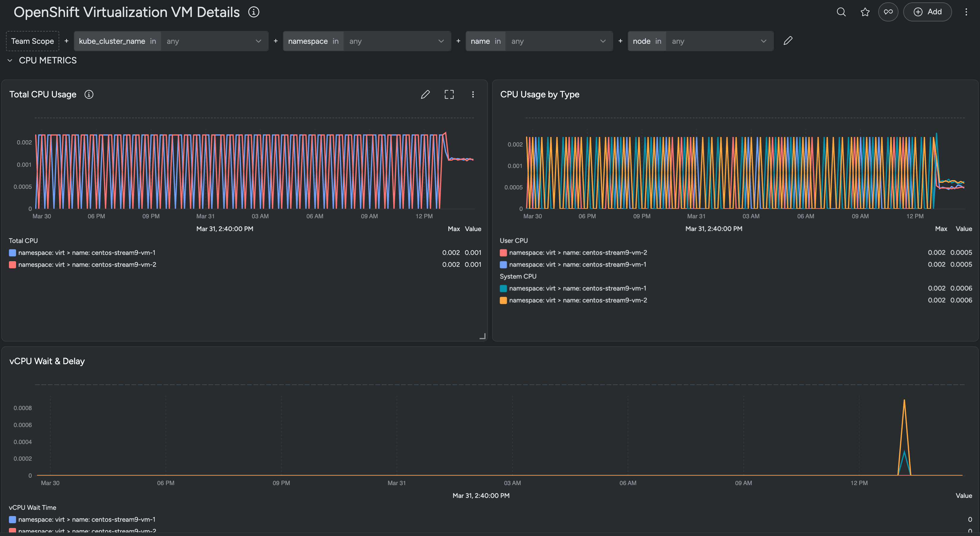This screenshot has height=536, width=980.
Task: Sort CPU Usage by Type legend by Max
Action: click(941, 229)
